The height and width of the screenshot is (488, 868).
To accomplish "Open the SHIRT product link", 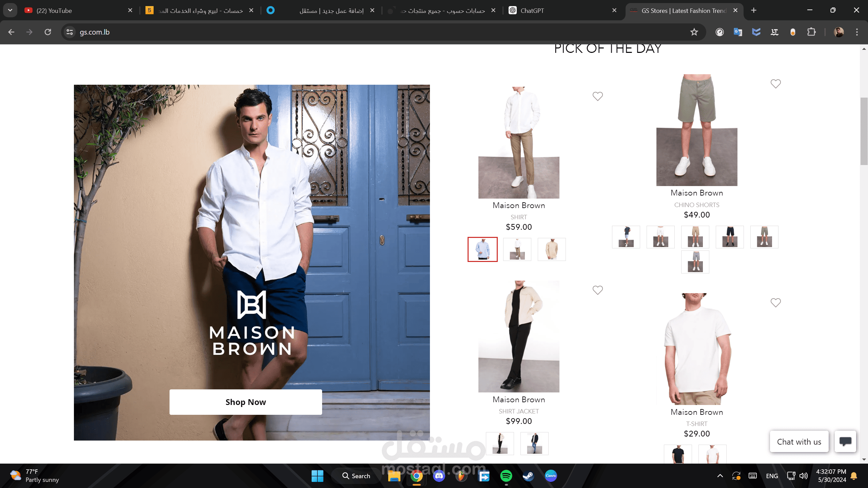I will (519, 217).
